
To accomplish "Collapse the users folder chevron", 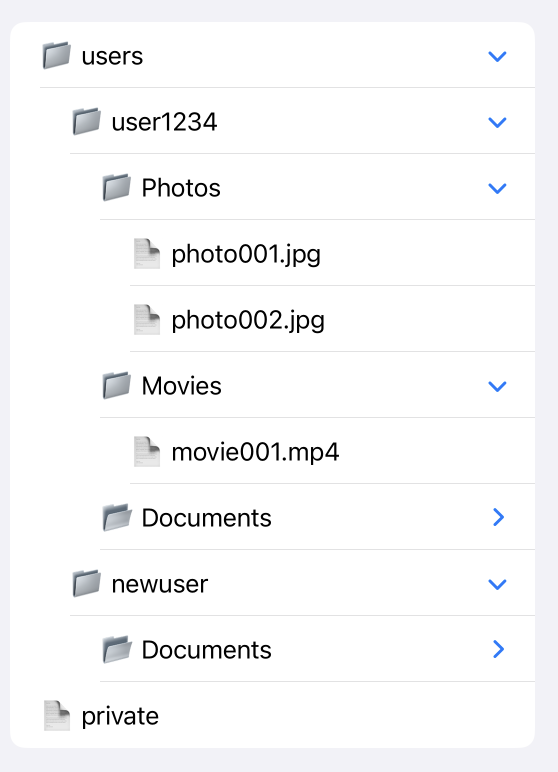I will click(497, 56).
